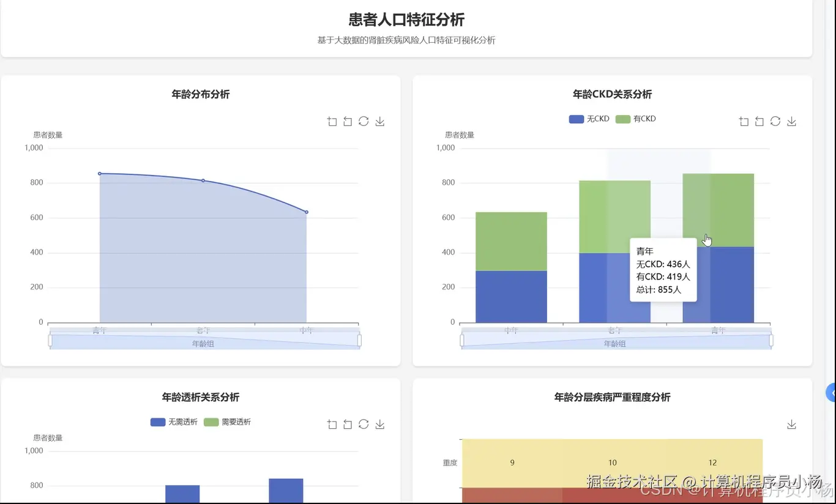Toggle the 有CKD legend item
This screenshot has width=836, height=504.
(x=636, y=119)
